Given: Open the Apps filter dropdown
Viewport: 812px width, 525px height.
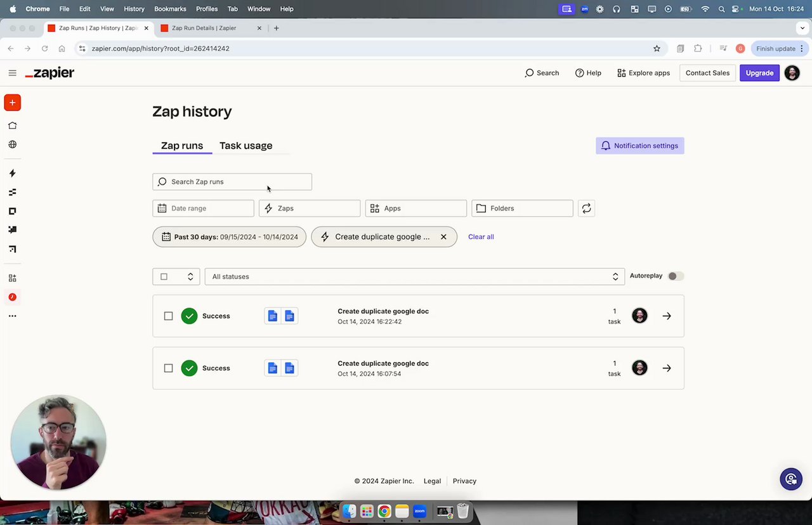Looking at the screenshot, I should (x=416, y=208).
